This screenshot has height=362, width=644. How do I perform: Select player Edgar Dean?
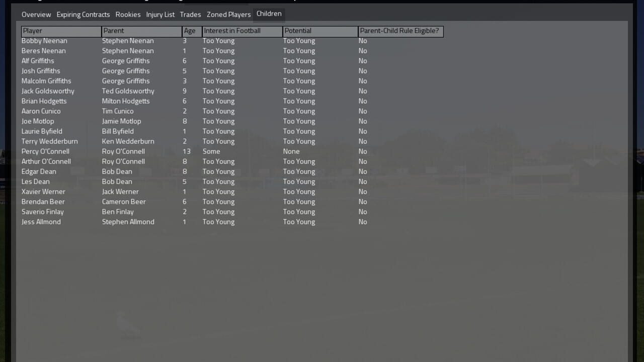[x=39, y=171]
